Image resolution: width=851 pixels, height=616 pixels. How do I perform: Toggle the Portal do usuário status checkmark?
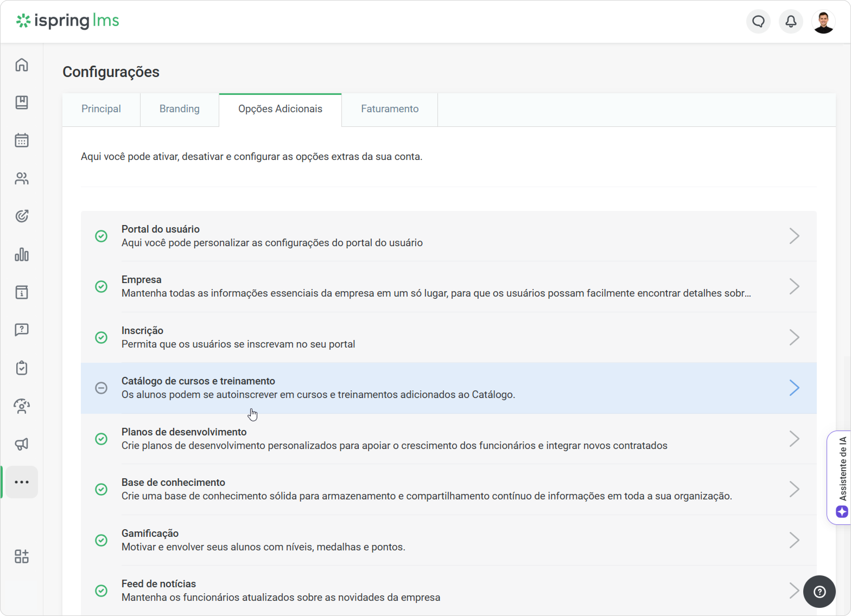point(101,236)
